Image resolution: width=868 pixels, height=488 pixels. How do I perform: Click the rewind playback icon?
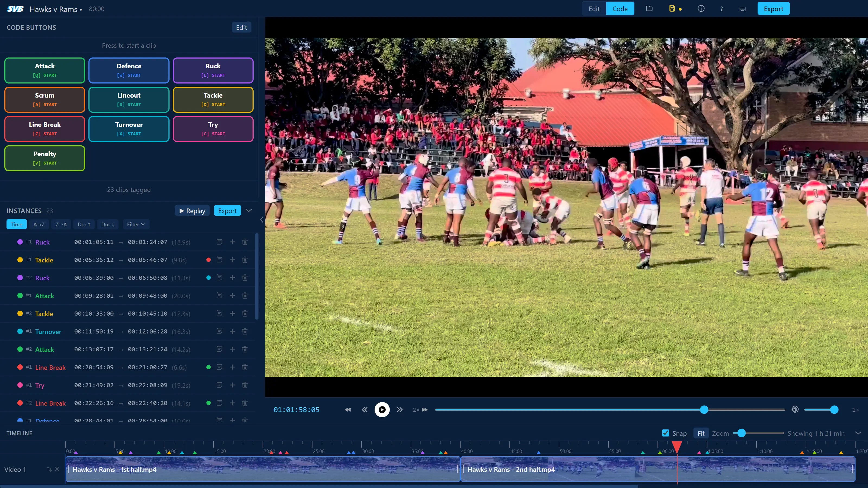coord(348,410)
